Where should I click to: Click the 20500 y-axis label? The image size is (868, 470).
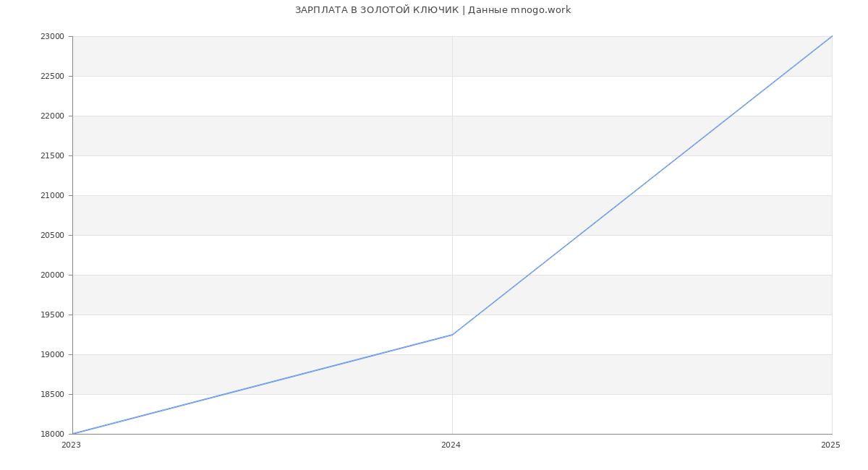click(x=53, y=236)
